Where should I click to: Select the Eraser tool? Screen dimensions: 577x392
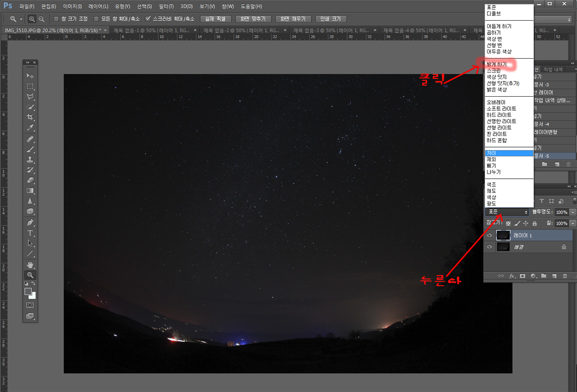click(30, 180)
